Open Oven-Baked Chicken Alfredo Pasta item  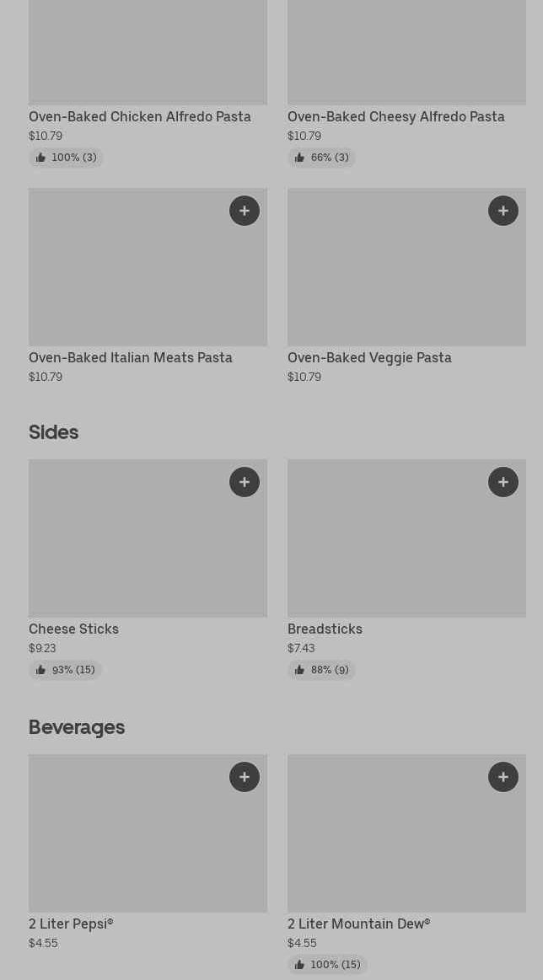[140, 117]
